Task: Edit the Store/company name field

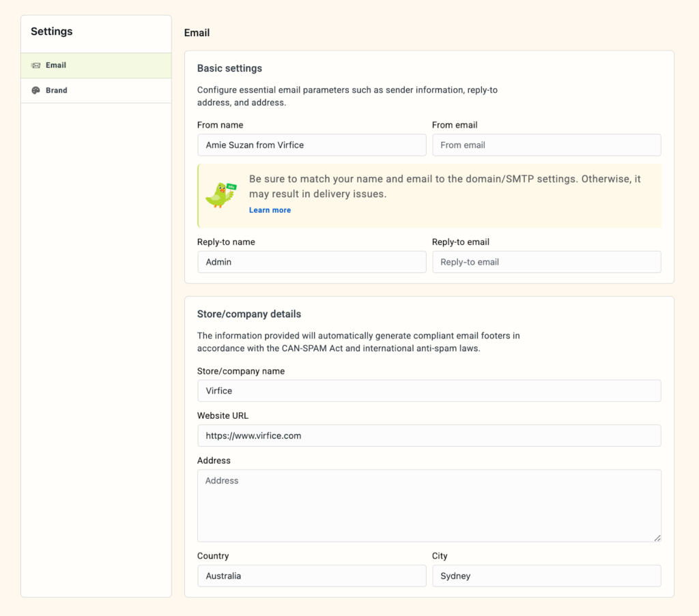Action: (x=429, y=391)
